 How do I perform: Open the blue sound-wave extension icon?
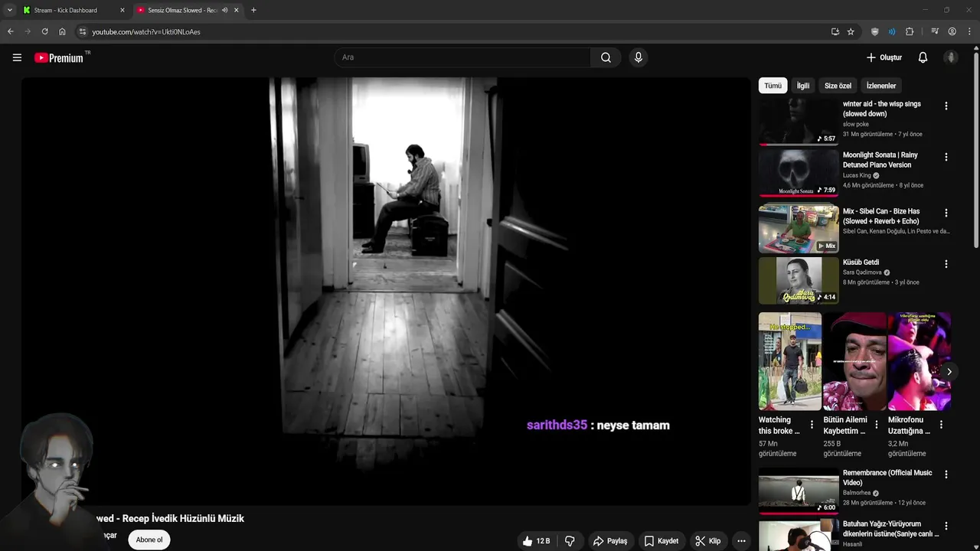tap(892, 31)
